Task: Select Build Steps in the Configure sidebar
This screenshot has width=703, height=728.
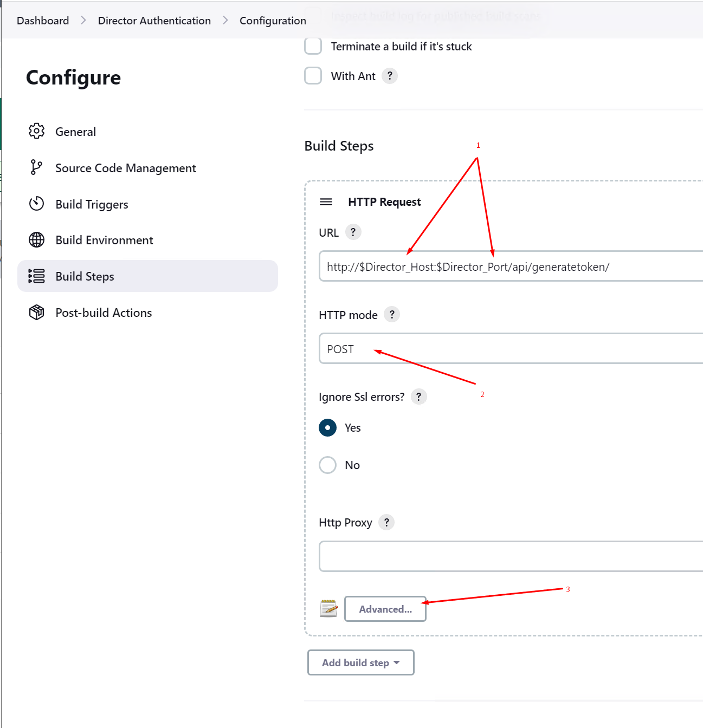Action: click(85, 276)
